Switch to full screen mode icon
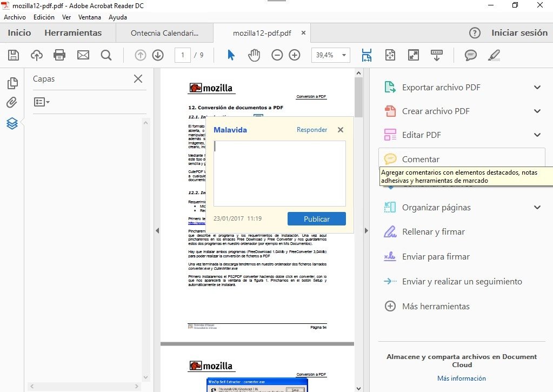Image resolution: width=553 pixels, height=392 pixels. click(414, 55)
